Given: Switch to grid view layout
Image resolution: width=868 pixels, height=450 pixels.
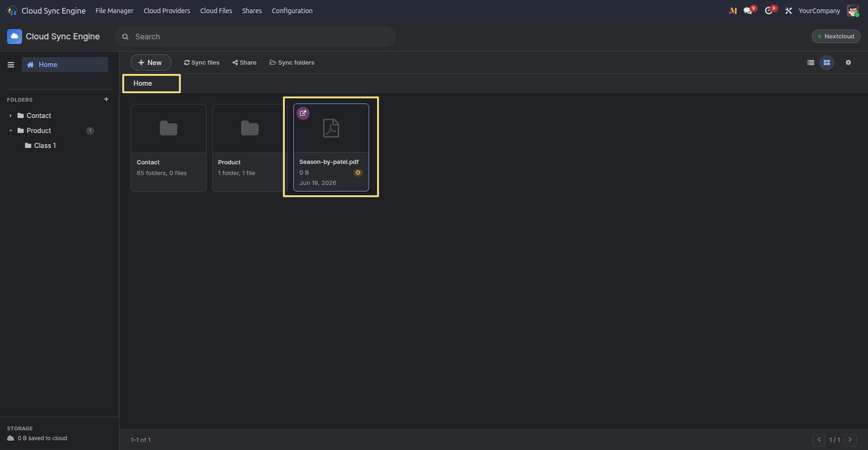Looking at the screenshot, I should [x=827, y=63].
